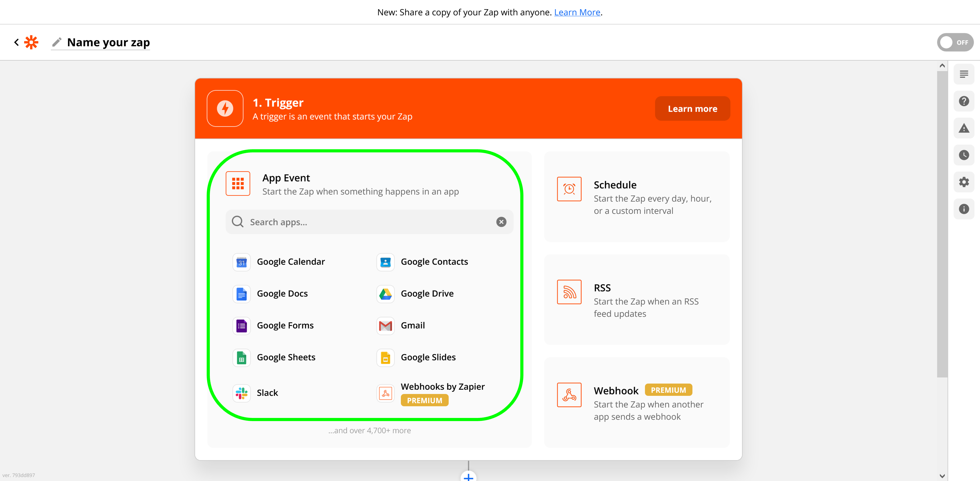Click the pencil edit icon beside zap name

point(57,42)
